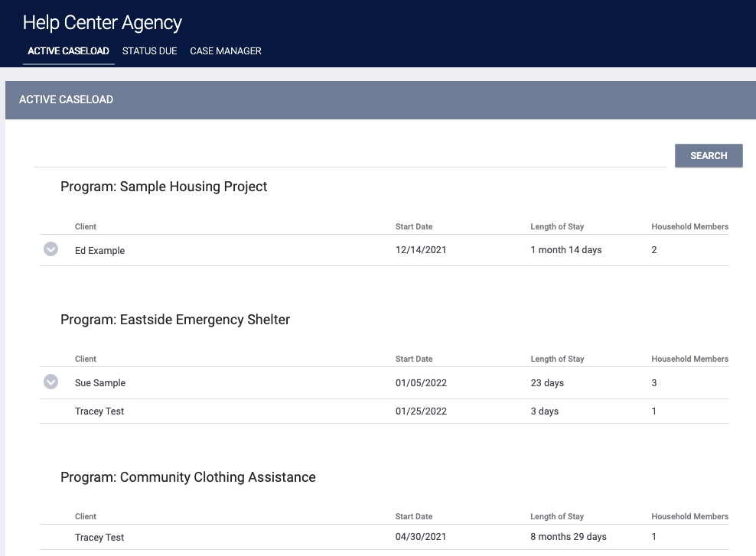Image resolution: width=756 pixels, height=556 pixels.
Task: Click length of stay 8 months 29 days
Action: click(x=569, y=536)
